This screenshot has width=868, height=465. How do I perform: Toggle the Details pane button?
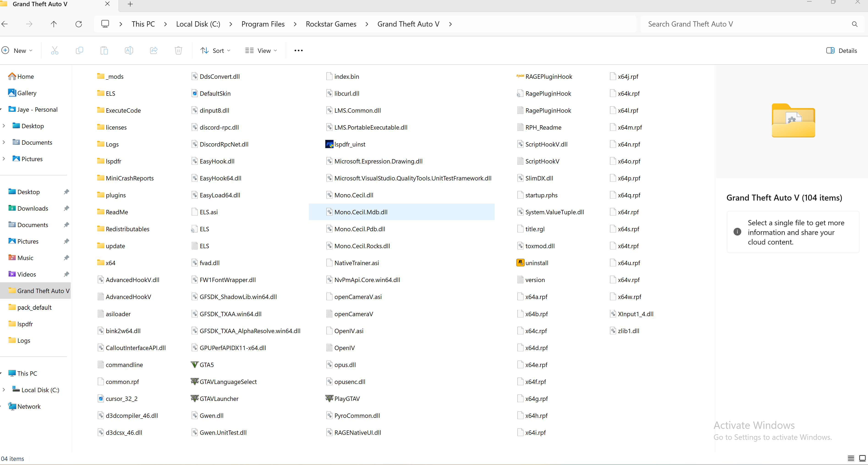841,51
